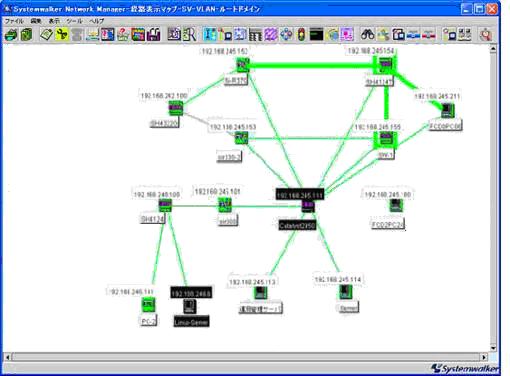Image resolution: width=510 pixels, height=376 pixels.
Task: Click the traffic light status icon
Action: coord(302,35)
